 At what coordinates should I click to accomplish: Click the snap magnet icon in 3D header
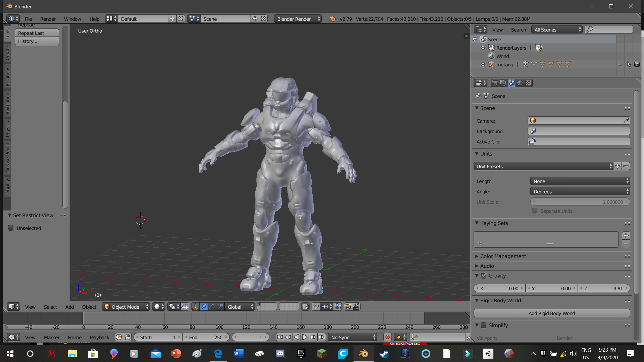click(316, 307)
